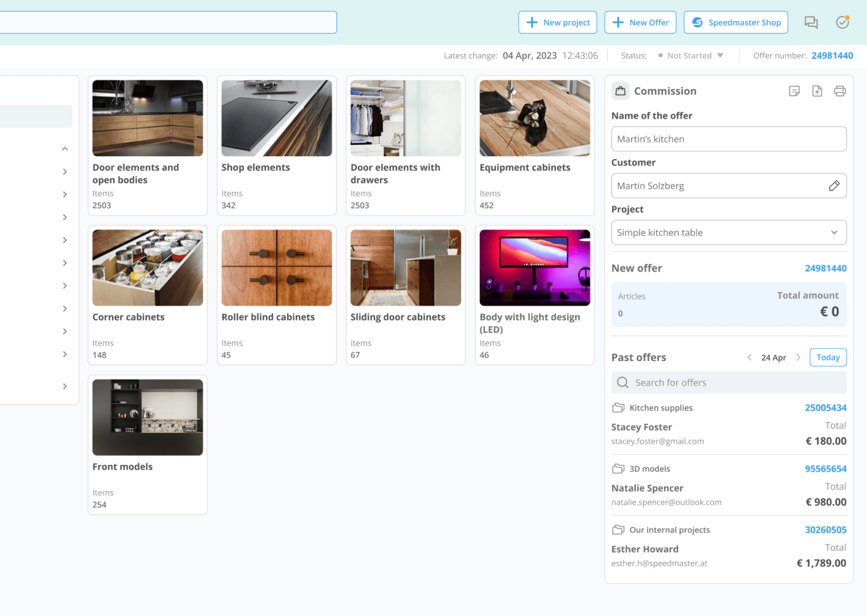The height and width of the screenshot is (616, 867).
Task: Open offer number 24981440 in status bar
Action: tap(832, 56)
